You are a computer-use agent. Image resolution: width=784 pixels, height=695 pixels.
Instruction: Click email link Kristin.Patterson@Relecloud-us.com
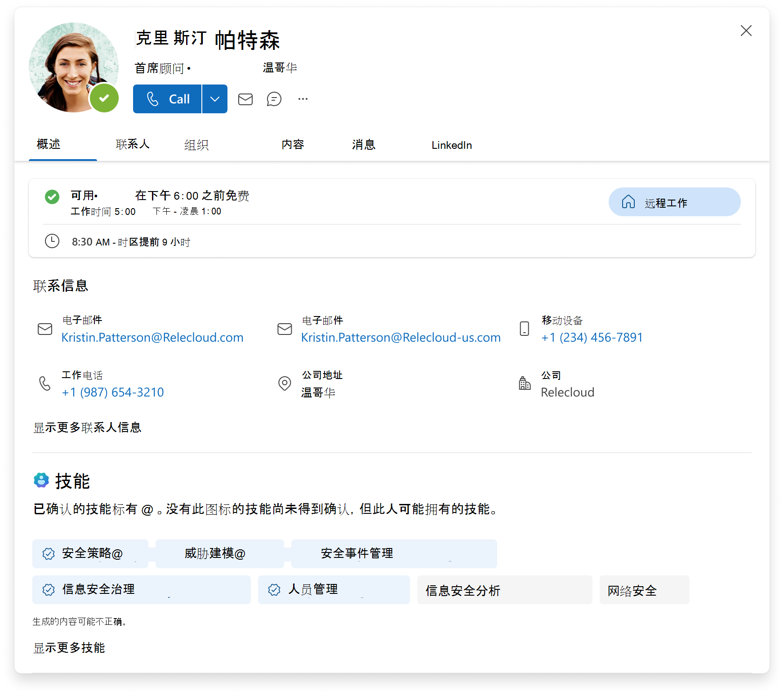pyautogui.click(x=401, y=338)
